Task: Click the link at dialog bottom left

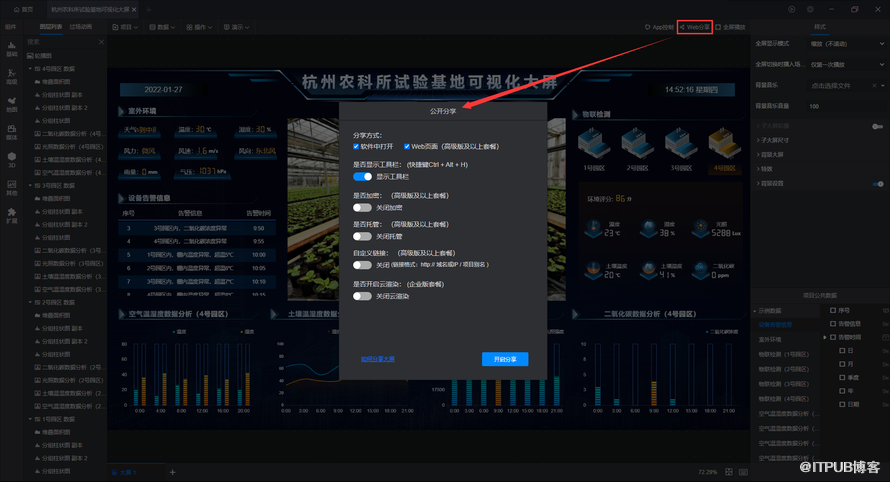Action: (x=378, y=359)
